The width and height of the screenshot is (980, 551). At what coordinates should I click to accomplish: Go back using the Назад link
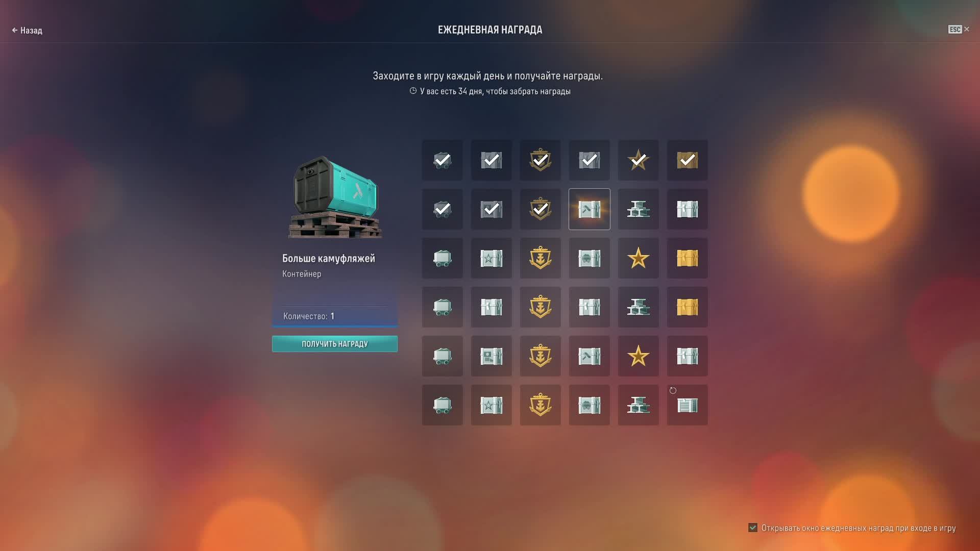pos(31,31)
